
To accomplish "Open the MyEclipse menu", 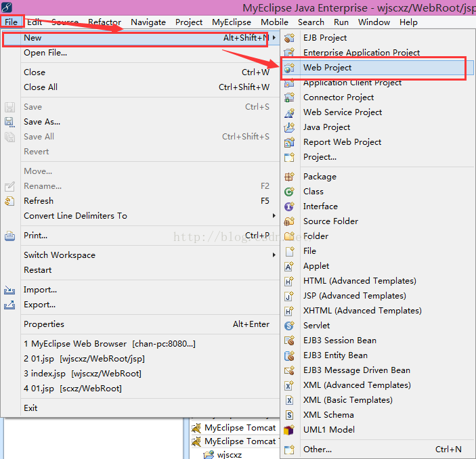I will [232, 22].
